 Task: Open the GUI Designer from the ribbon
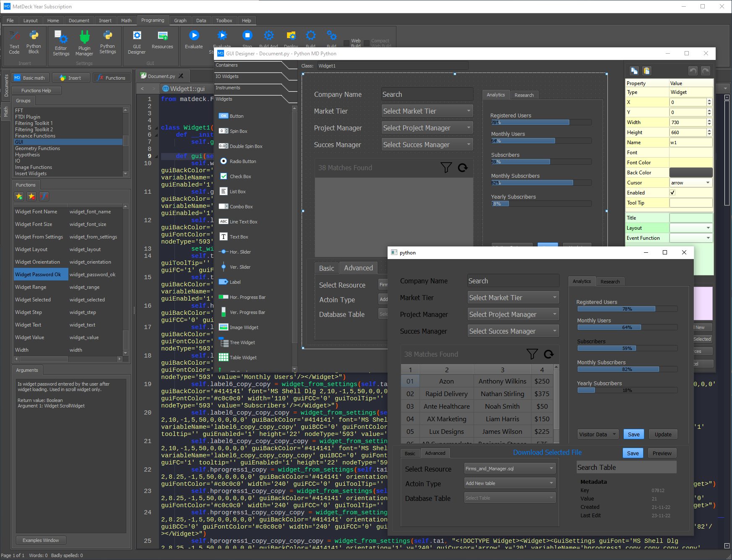coord(137,41)
